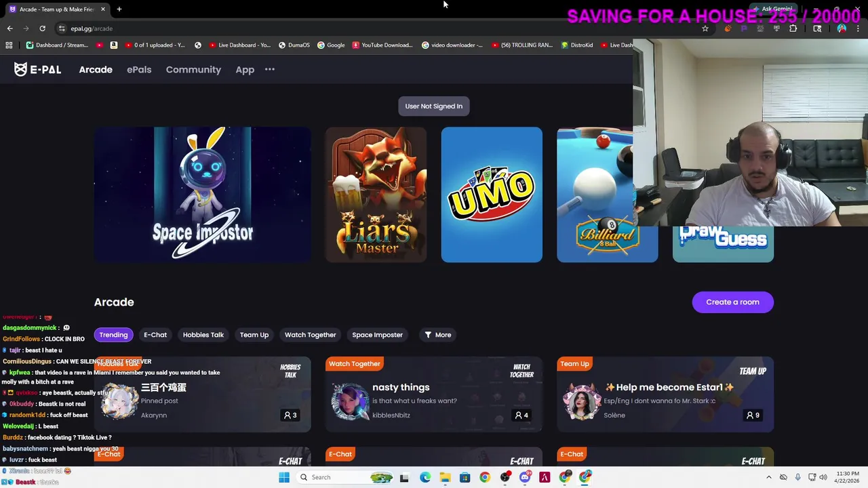Go back with browser back arrow
868x488 pixels.
tap(9, 28)
